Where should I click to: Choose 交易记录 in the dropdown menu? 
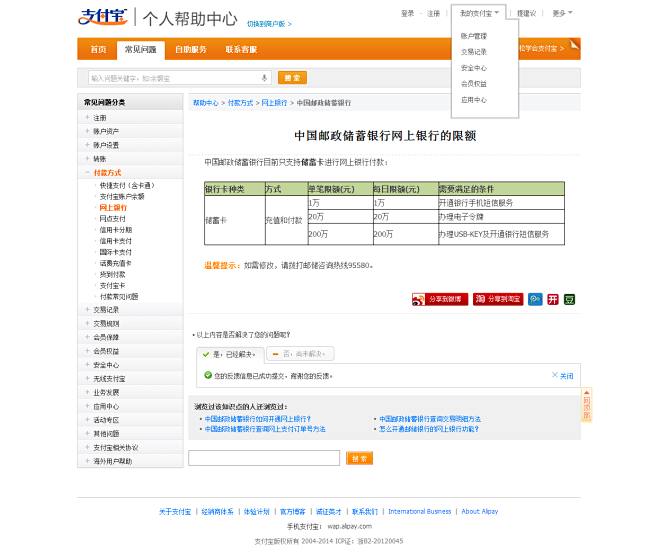[474, 52]
